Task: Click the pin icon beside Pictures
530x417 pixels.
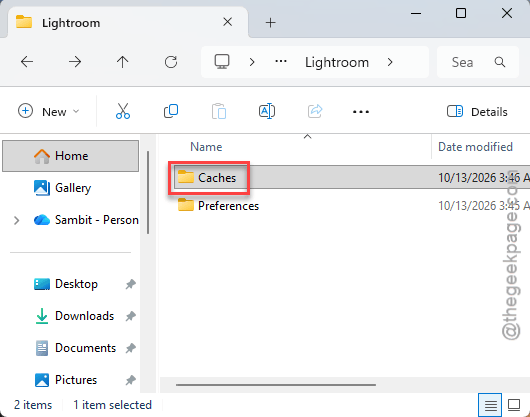Action: click(x=130, y=381)
